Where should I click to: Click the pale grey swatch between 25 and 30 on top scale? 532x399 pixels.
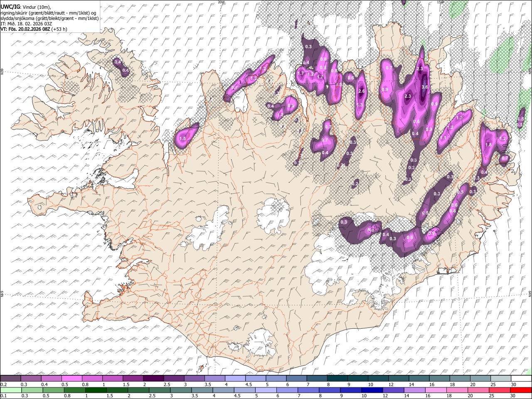coord(501,378)
